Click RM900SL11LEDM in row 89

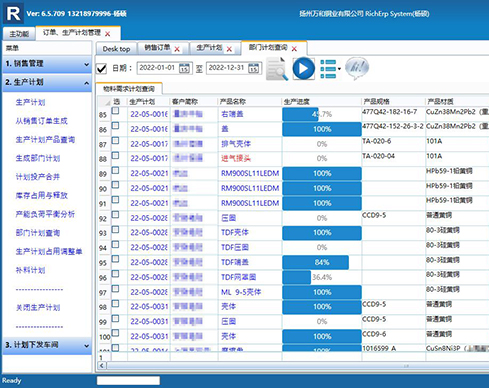250,173
